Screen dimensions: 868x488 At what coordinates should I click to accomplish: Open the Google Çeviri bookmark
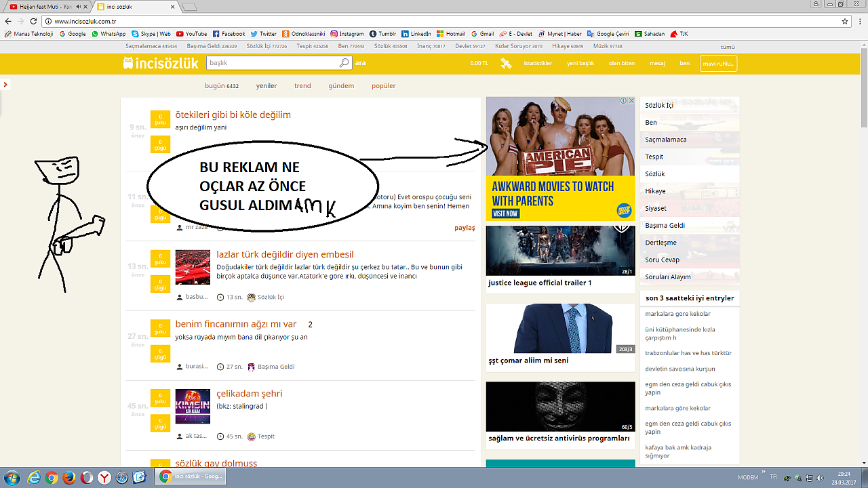pyautogui.click(x=608, y=34)
